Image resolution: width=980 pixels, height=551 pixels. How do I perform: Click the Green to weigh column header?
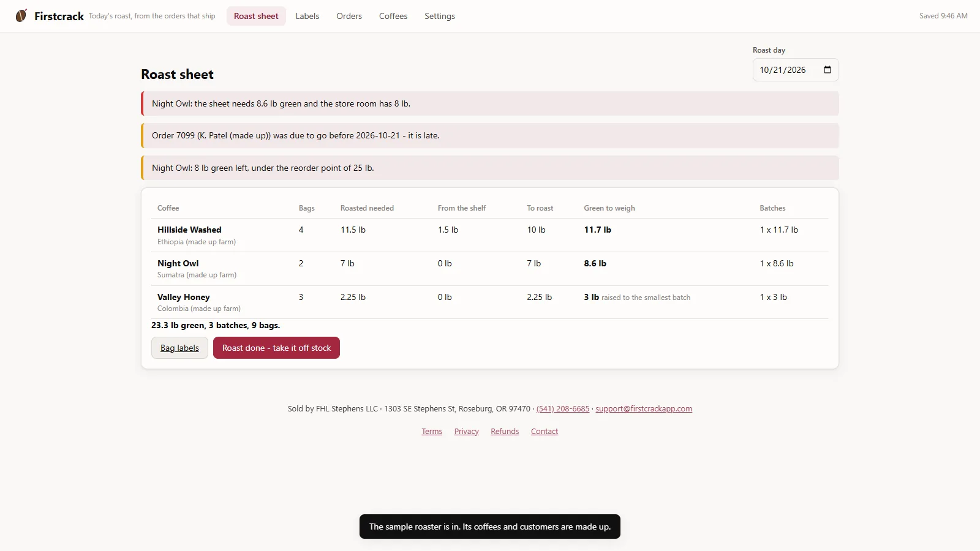[609, 208]
